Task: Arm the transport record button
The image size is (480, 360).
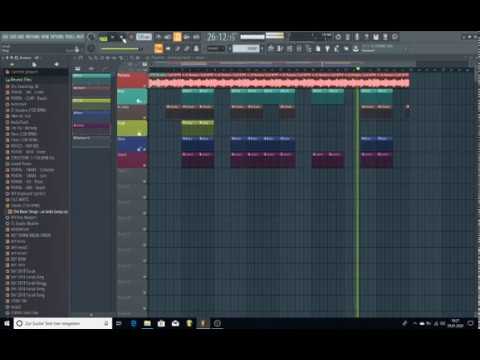Action: (131, 37)
